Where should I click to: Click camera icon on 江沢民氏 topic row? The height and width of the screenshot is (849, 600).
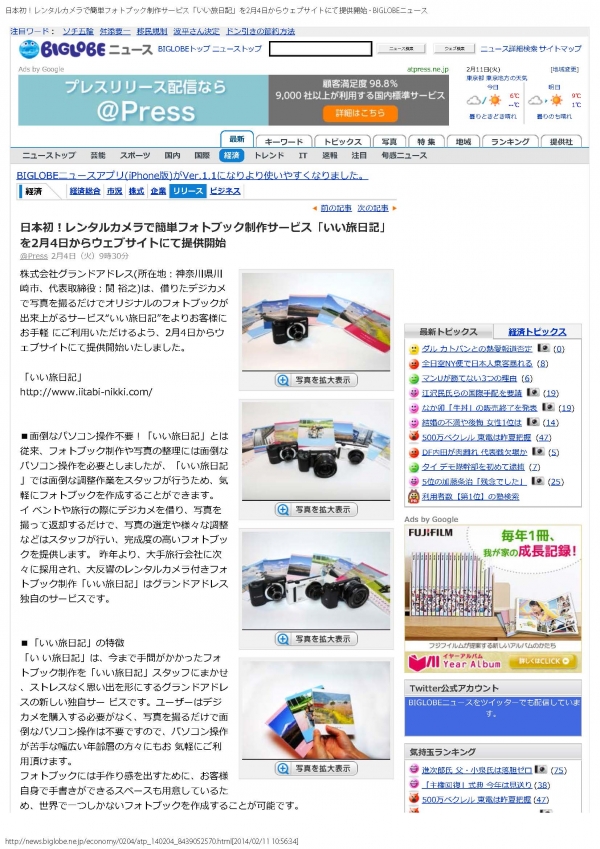[533, 393]
